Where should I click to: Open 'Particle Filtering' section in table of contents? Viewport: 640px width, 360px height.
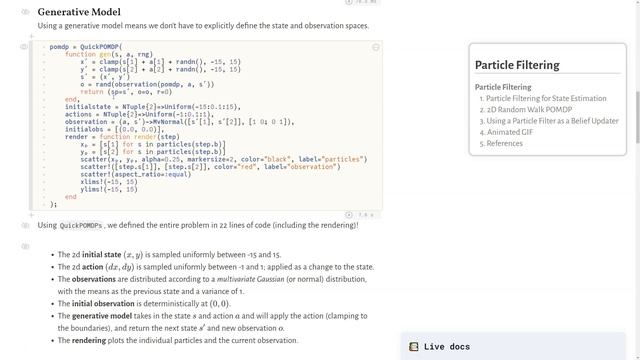pyautogui.click(x=503, y=87)
